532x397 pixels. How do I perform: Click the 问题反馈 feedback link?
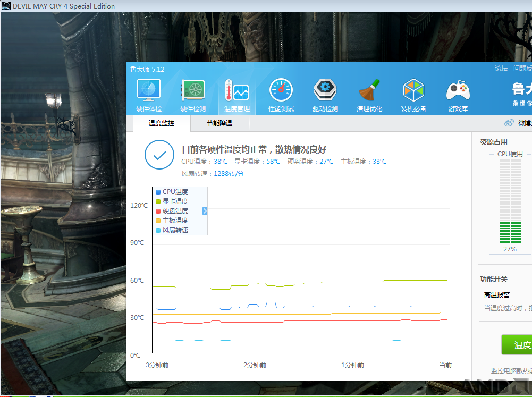tap(522, 69)
